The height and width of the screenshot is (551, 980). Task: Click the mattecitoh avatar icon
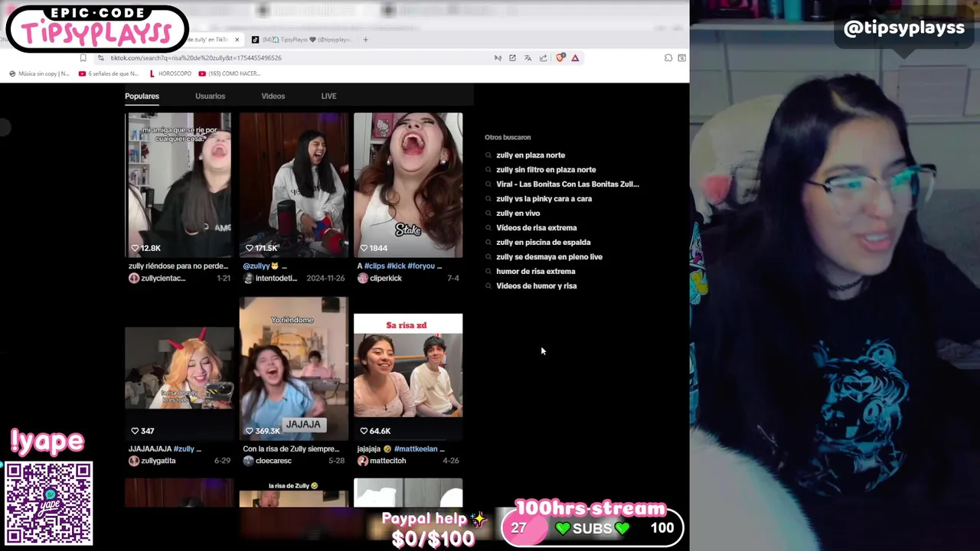point(363,461)
